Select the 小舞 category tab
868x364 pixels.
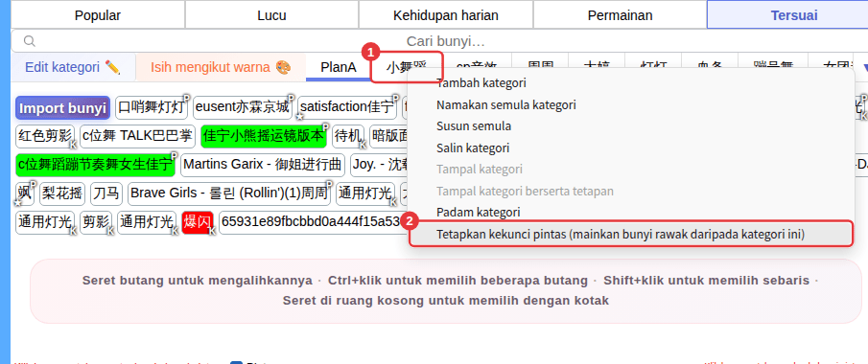pos(407,67)
